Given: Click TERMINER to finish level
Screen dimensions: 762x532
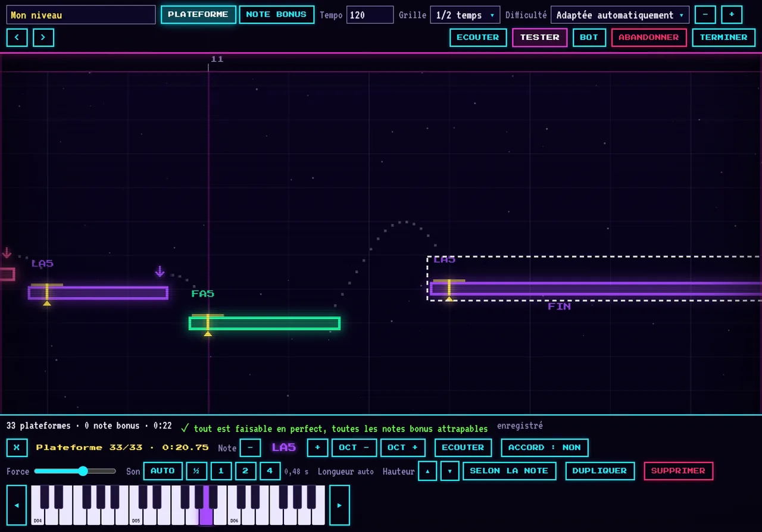Looking at the screenshot, I should click(x=723, y=37).
